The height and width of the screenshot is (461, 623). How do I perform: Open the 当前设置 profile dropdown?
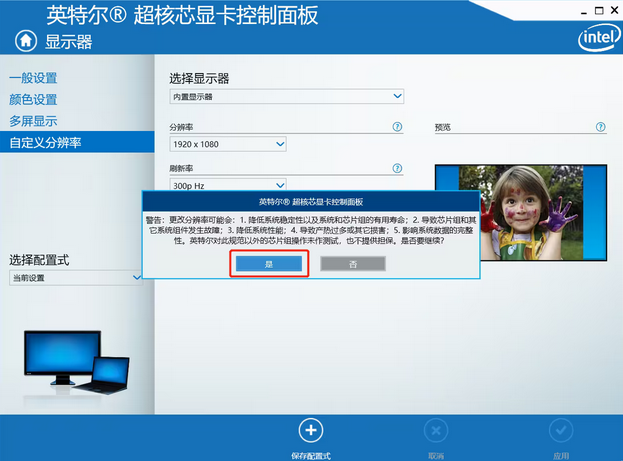click(75, 278)
